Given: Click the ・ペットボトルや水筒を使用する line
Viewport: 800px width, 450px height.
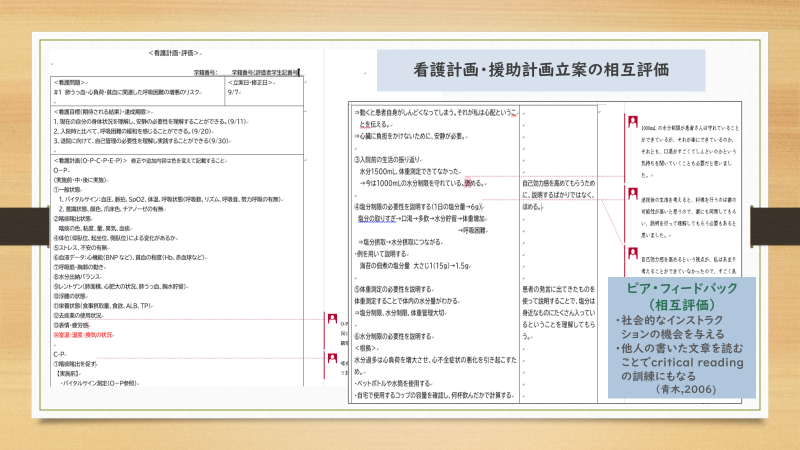Looking at the screenshot, I should 393,383.
